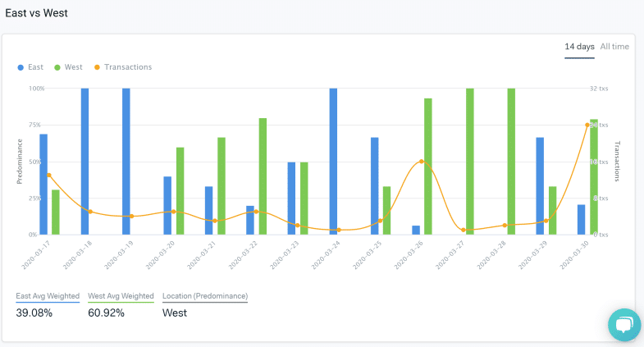
Task: Click the transactions point on 2020-03-30
Action: [x=587, y=125]
